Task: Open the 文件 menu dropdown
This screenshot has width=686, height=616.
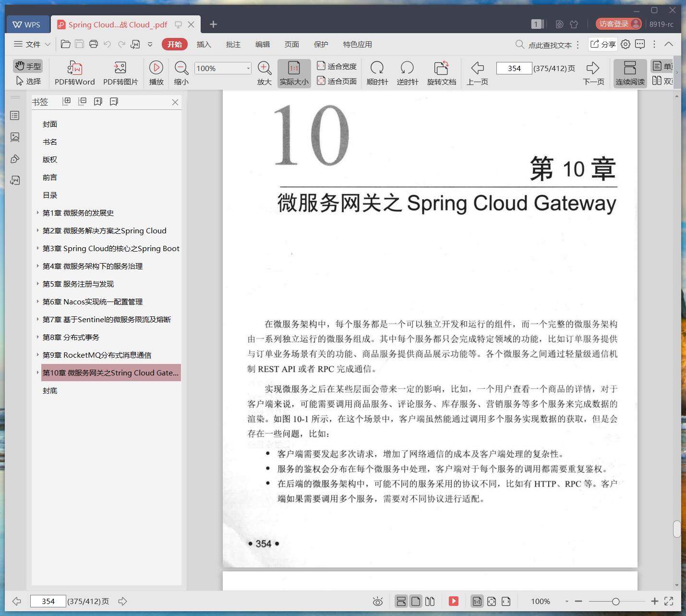Action: click(32, 44)
